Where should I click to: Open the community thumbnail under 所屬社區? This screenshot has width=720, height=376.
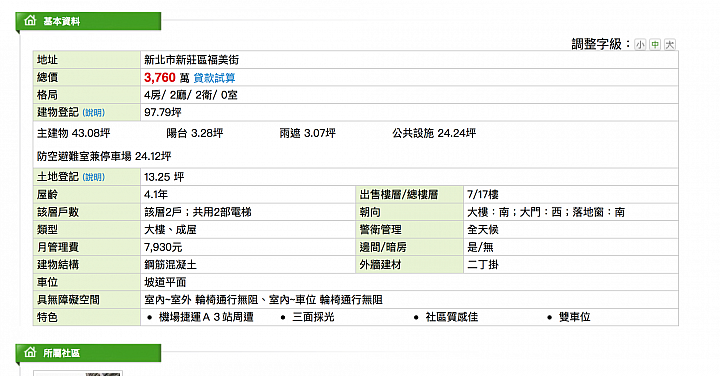[78, 373]
